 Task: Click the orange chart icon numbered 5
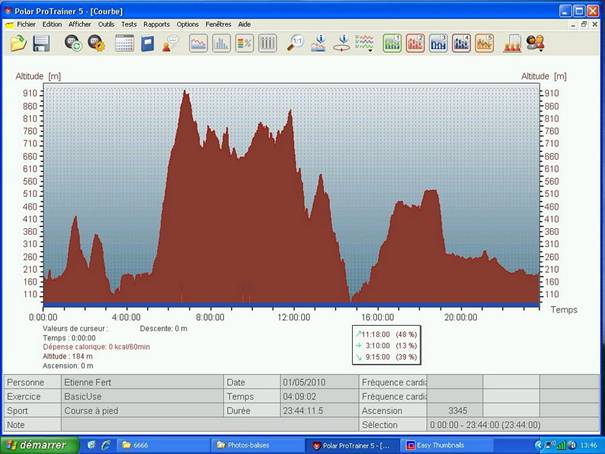[484, 43]
